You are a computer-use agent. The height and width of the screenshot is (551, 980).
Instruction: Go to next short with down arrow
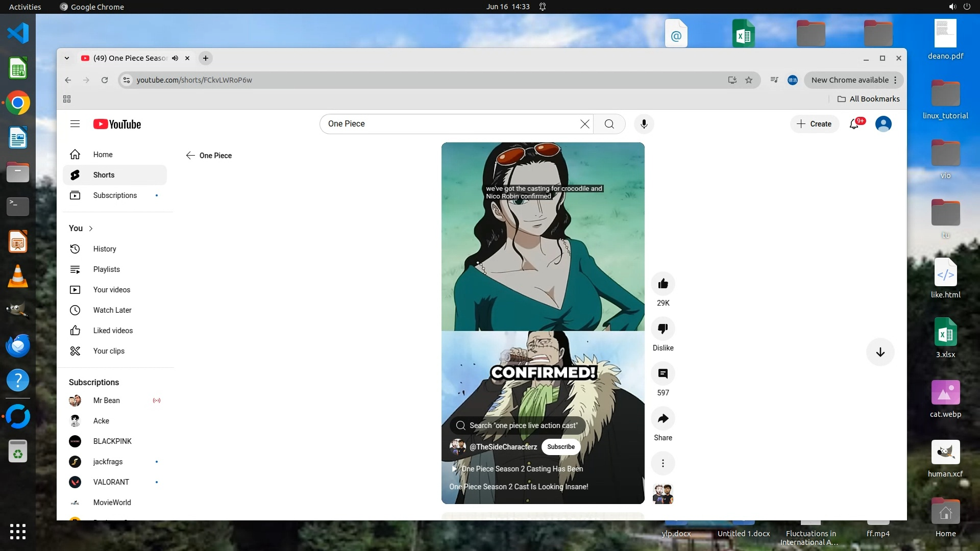point(880,352)
